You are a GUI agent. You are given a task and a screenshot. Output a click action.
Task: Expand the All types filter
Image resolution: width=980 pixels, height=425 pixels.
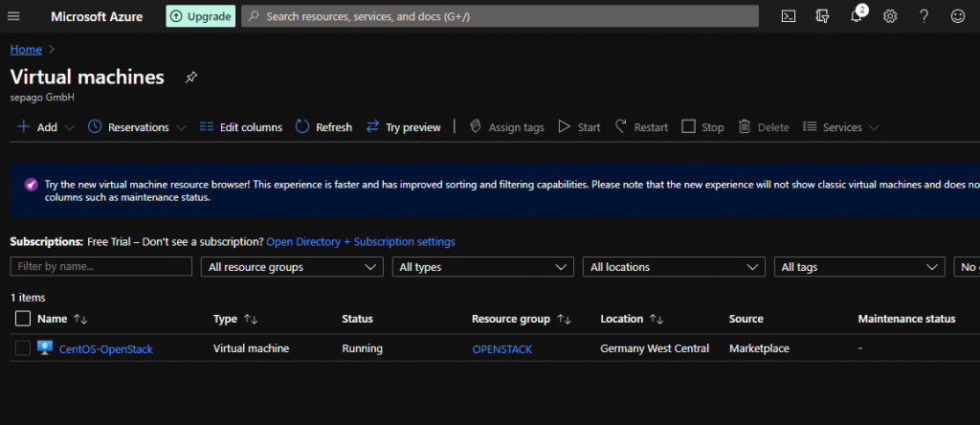click(483, 267)
